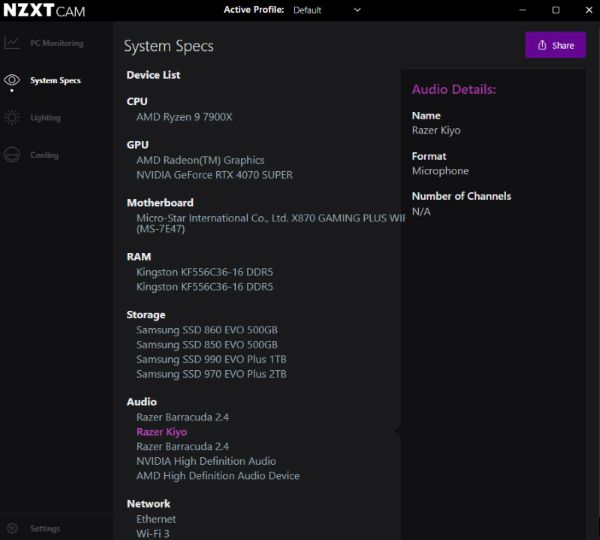Click the Device List heading
This screenshot has width=600, height=540.
tap(153, 75)
